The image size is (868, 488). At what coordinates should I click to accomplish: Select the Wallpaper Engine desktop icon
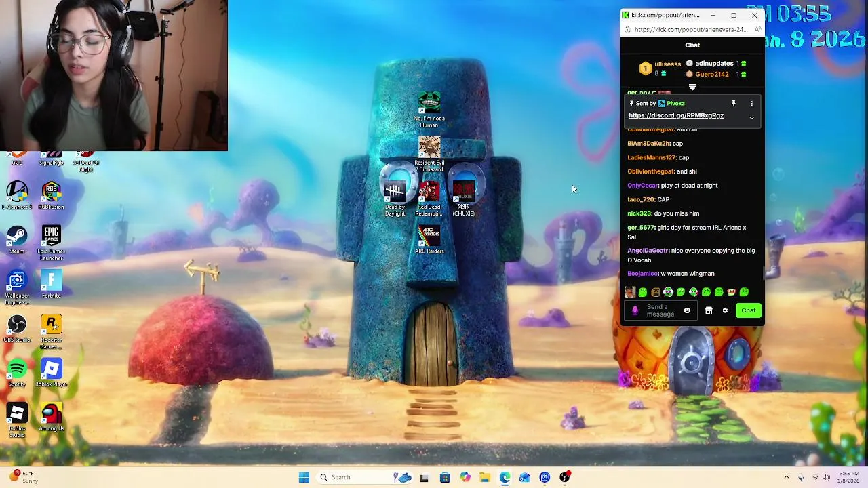pyautogui.click(x=17, y=287)
